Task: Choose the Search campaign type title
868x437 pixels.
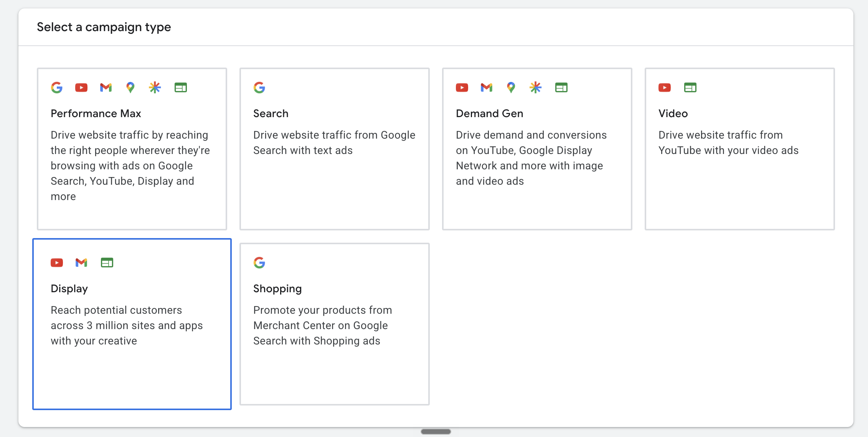Action: tap(271, 114)
